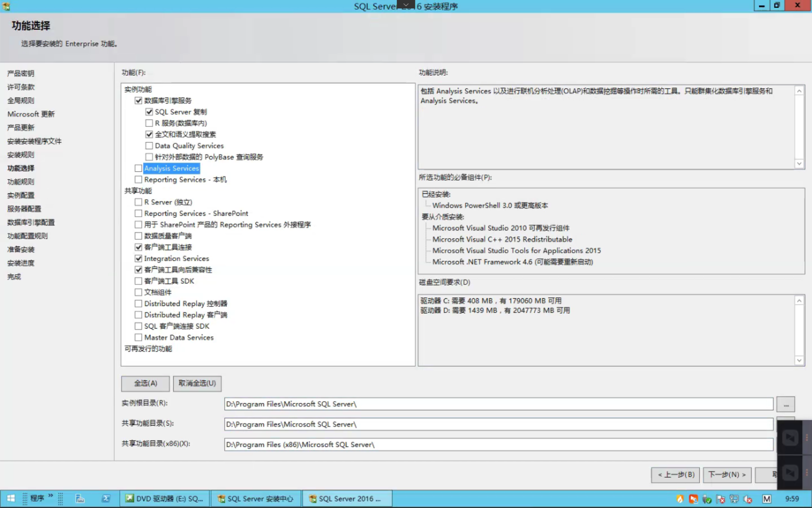Screen dimensions: 812x508
Task: Select 实例配置 step in sidebar
Action: click(x=20, y=195)
